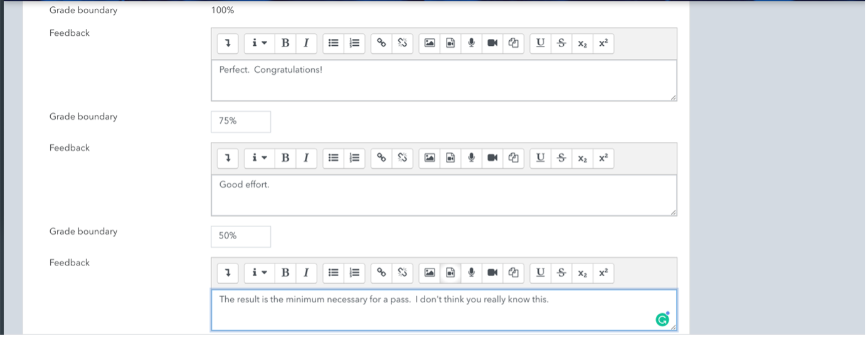Apply subscript in 'minimum necessary' feedback editor
Viewport: 868px width, 337px height.
tap(583, 273)
